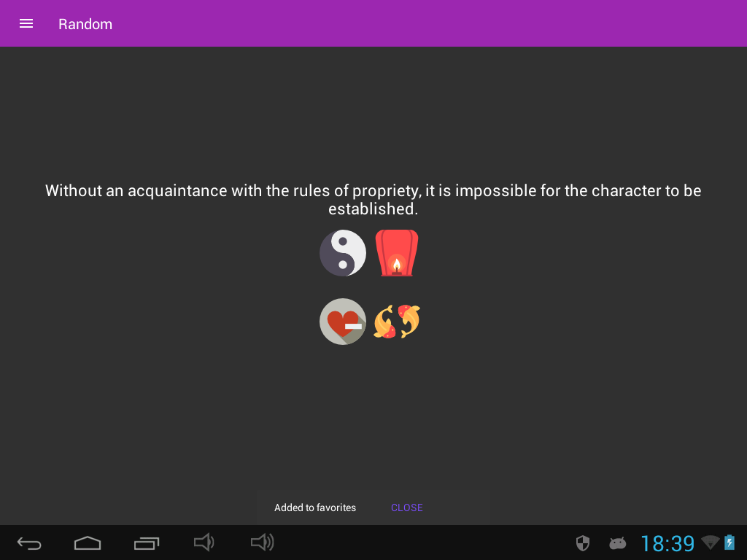747x560 pixels.
Task: Lower volume with the volume down icon
Action: [x=204, y=542]
